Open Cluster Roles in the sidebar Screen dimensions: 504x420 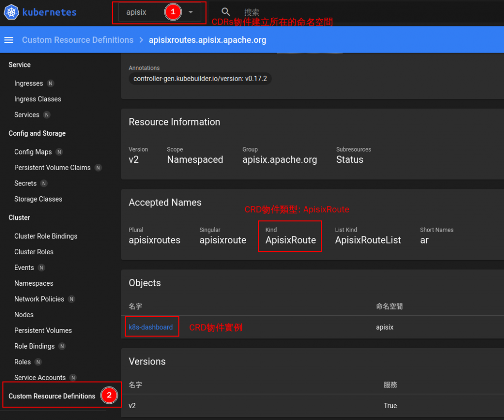click(34, 252)
